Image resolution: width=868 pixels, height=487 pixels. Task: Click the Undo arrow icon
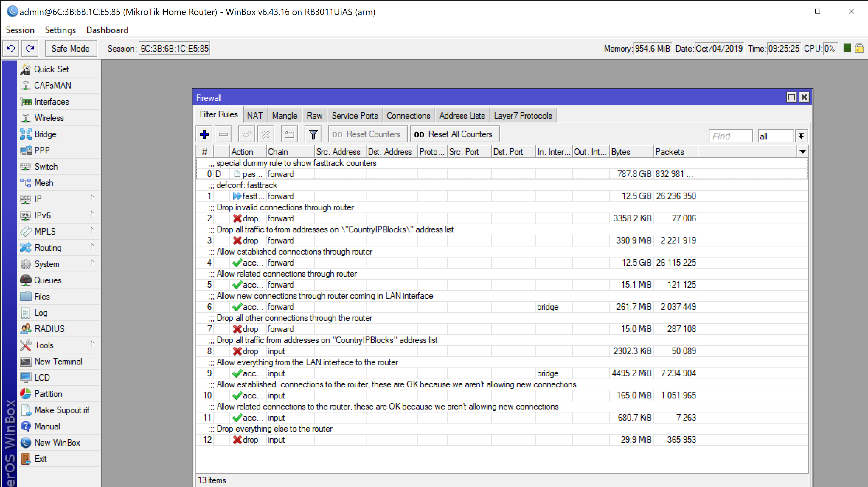click(x=11, y=48)
